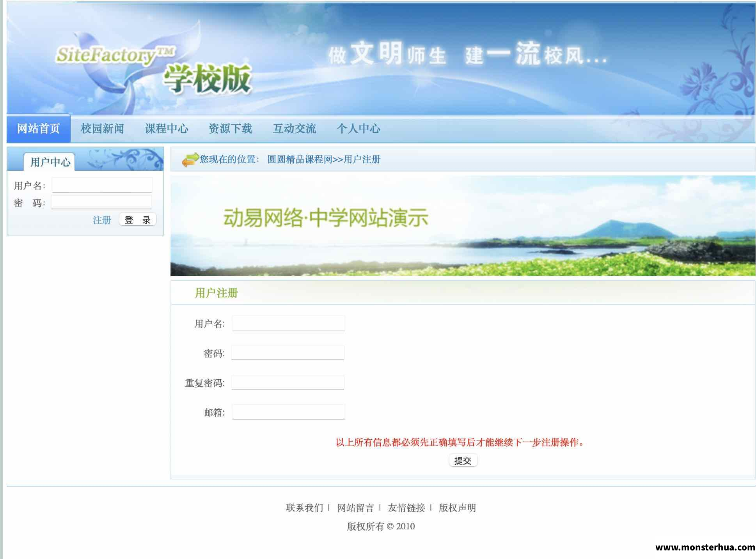Focus the sidebar 密码 login field
The height and width of the screenshot is (559, 756).
click(x=101, y=202)
